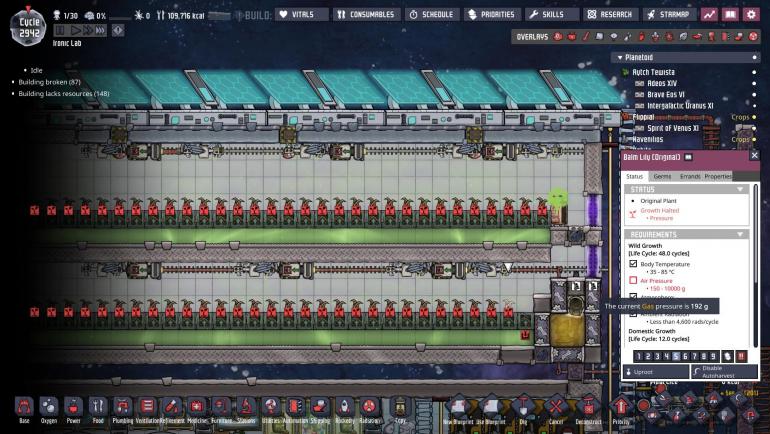Toggle the Body Temperature requirement checkbox
Screen dimensions: 770x434
coord(632,263)
